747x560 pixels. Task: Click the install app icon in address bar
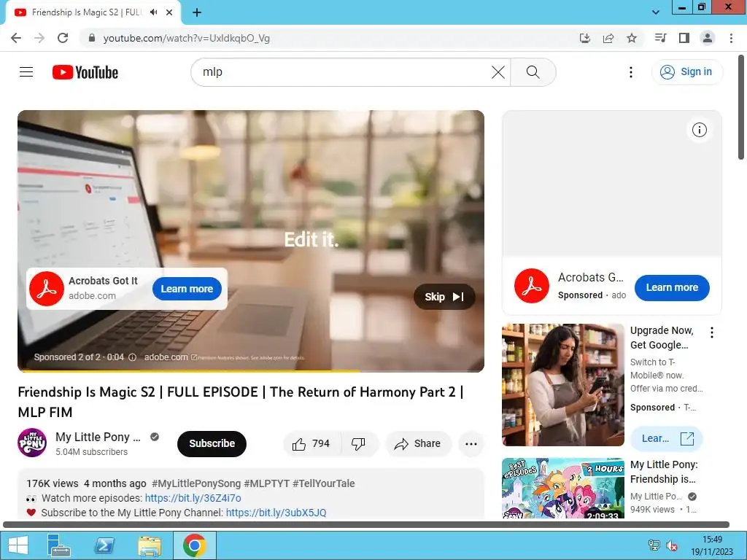pyautogui.click(x=584, y=38)
